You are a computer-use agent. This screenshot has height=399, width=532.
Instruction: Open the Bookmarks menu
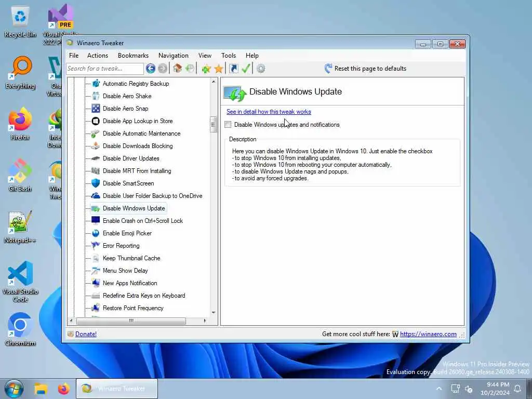[133, 55]
